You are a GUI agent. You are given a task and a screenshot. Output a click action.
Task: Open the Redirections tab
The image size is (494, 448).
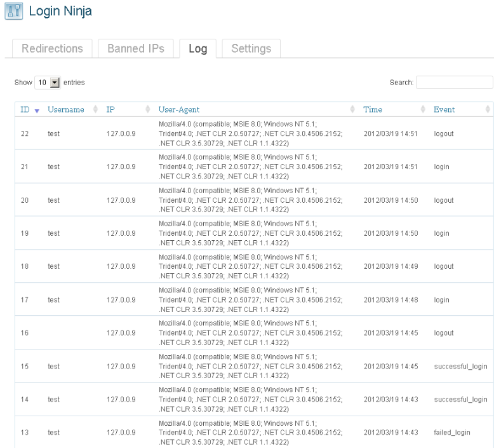52,48
